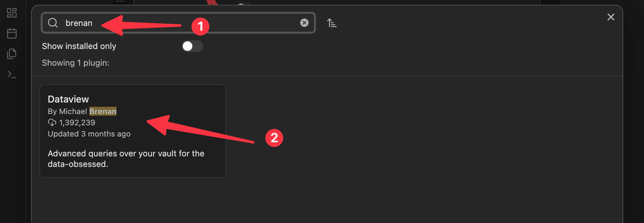
Task: Focus the community plugin search field
Action: [178, 23]
